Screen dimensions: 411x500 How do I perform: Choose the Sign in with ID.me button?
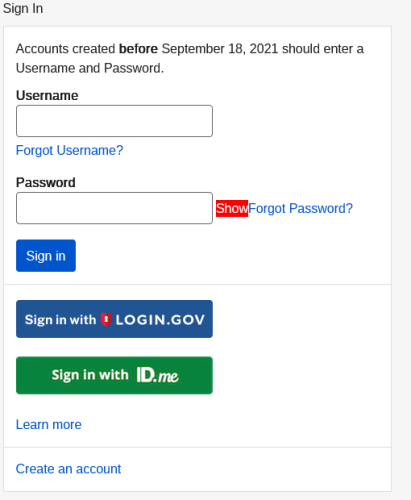click(x=114, y=375)
